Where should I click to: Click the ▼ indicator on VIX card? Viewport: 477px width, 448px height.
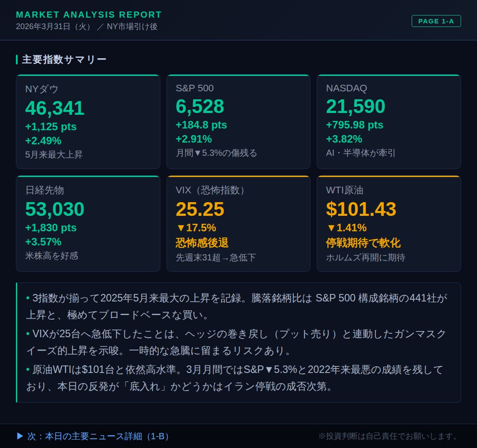[181, 228]
